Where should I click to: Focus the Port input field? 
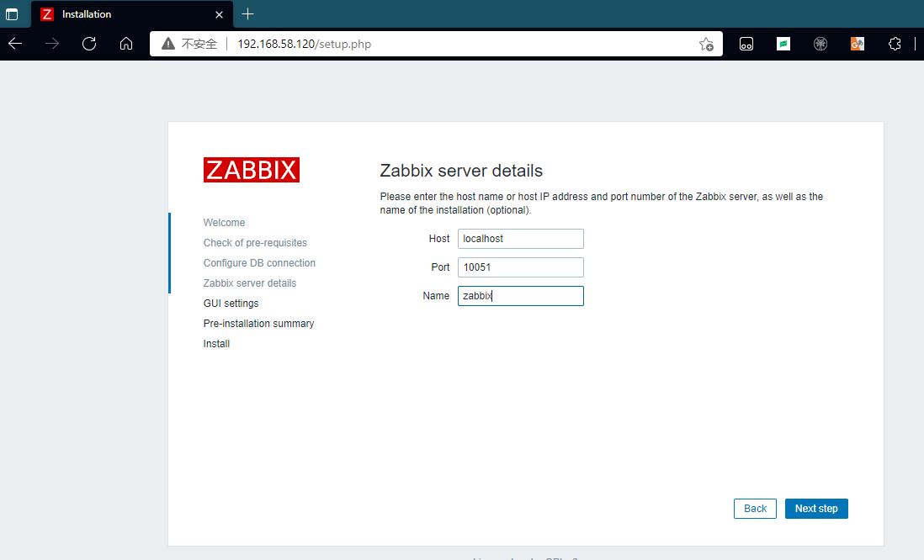coord(521,267)
